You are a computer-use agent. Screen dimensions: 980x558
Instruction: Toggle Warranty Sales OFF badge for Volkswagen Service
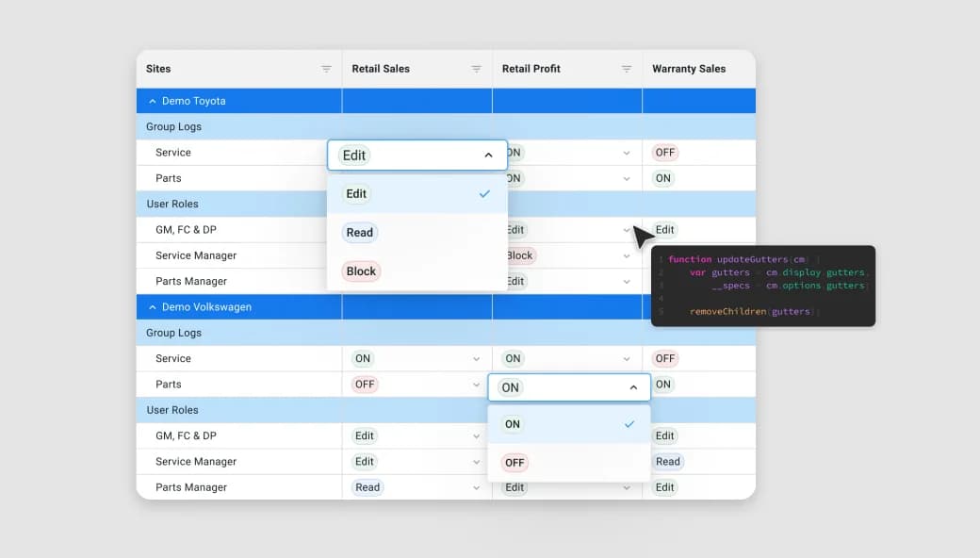665,358
